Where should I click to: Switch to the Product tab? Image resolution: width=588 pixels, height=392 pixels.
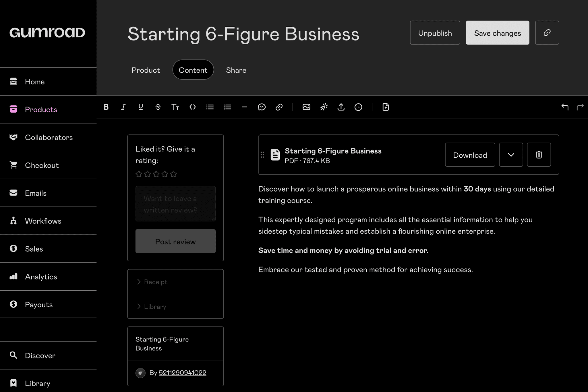tap(146, 70)
